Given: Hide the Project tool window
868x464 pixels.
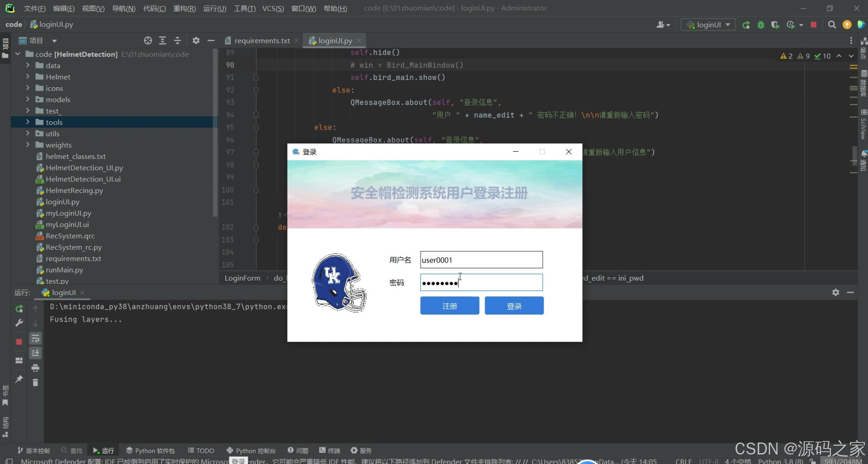Looking at the screenshot, I should [211, 40].
